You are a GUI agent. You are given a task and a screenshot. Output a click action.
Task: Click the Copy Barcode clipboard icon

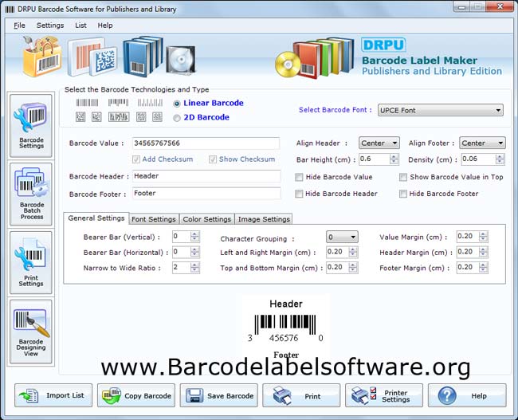tap(112, 395)
